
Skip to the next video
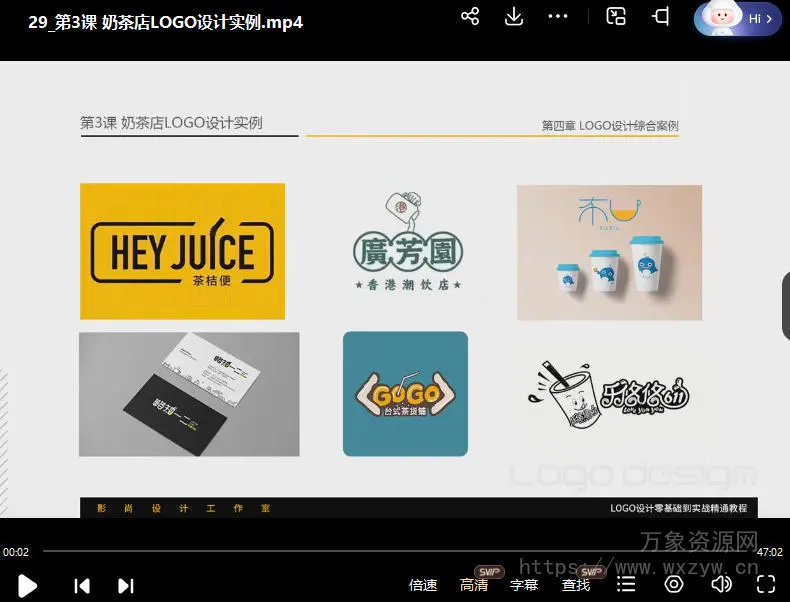click(x=125, y=585)
